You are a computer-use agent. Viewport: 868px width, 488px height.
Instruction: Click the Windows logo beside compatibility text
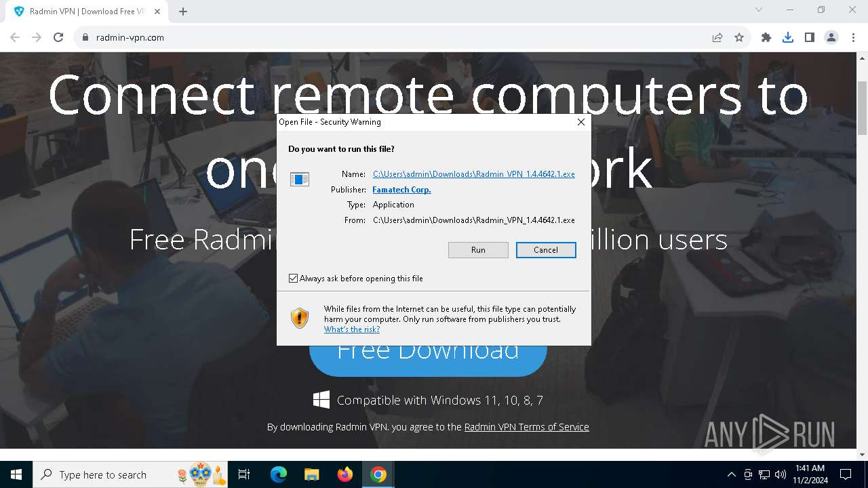point(321,399)
